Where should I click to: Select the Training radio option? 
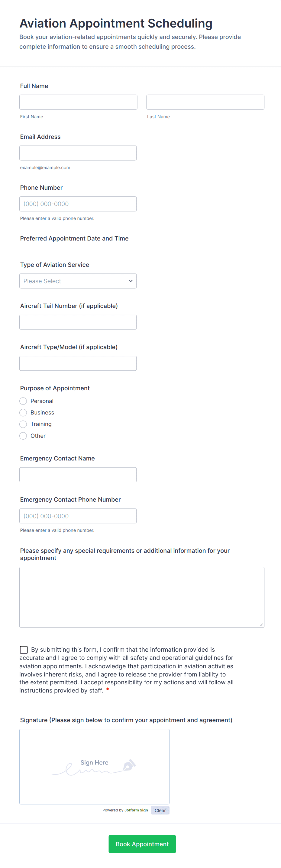pos(23,424)
